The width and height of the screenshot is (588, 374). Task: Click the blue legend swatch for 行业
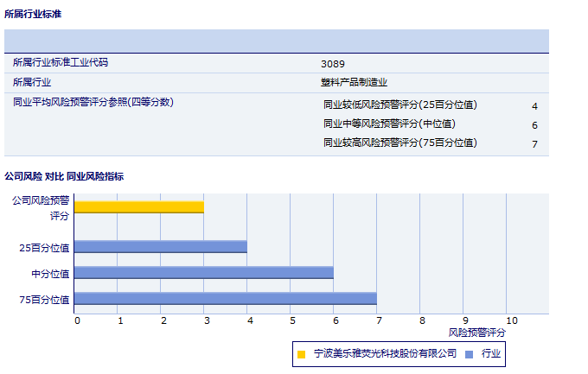(x=468, y=354)
